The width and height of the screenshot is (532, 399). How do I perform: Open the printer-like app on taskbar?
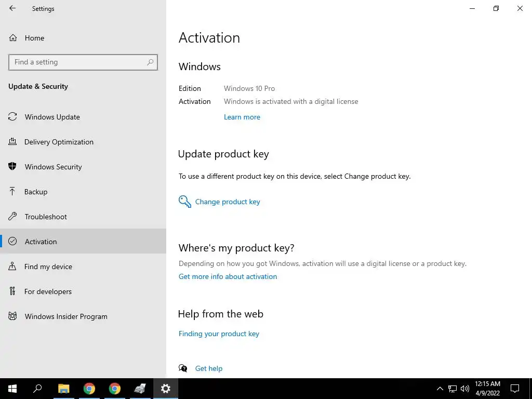pos(140,389)
